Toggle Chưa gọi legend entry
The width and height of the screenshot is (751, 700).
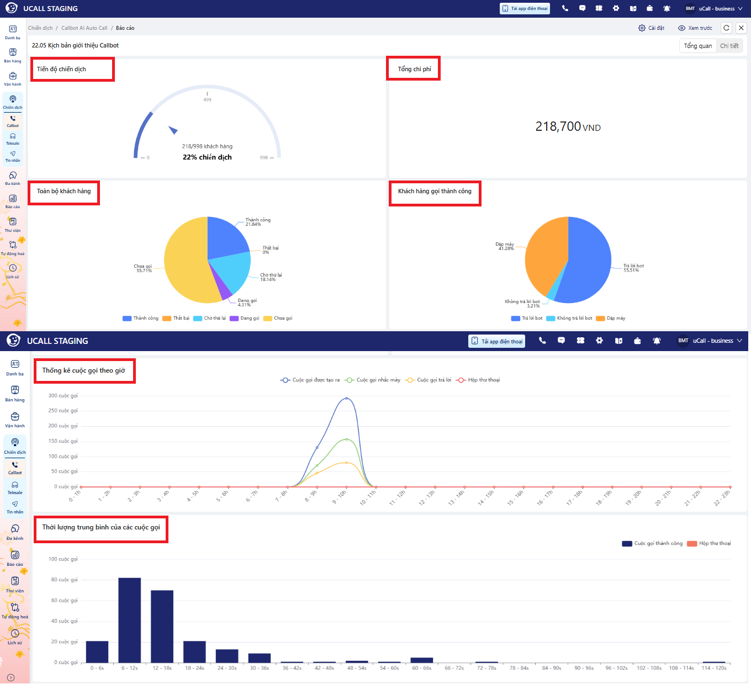(x=278, y=319)
